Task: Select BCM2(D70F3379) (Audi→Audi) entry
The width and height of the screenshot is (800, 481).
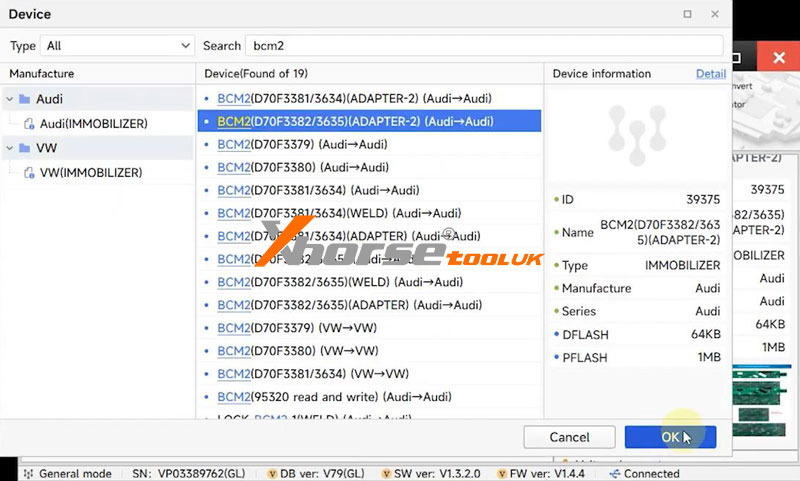Action: 369,144
